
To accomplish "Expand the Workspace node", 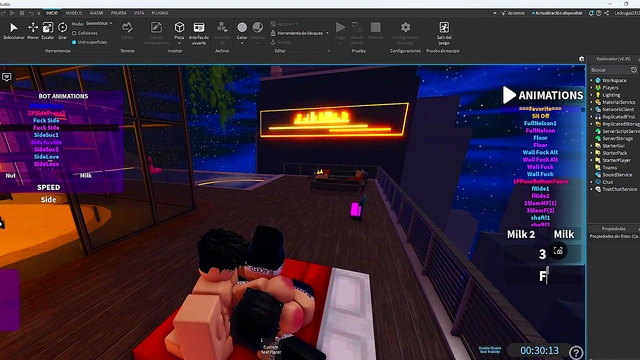I will pos(591,80).
